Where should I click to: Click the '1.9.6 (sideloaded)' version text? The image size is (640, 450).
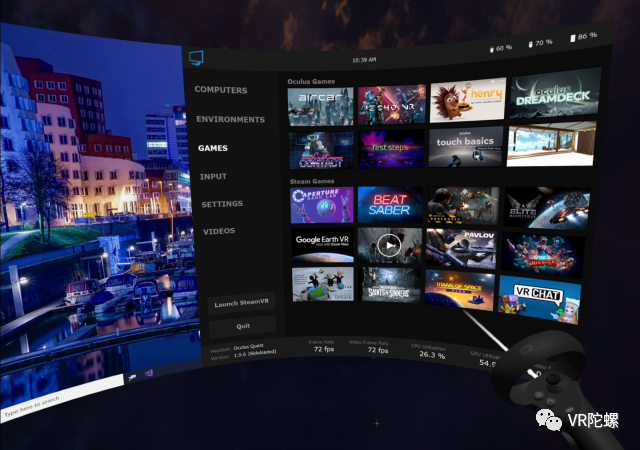click(x=255, y=354)
